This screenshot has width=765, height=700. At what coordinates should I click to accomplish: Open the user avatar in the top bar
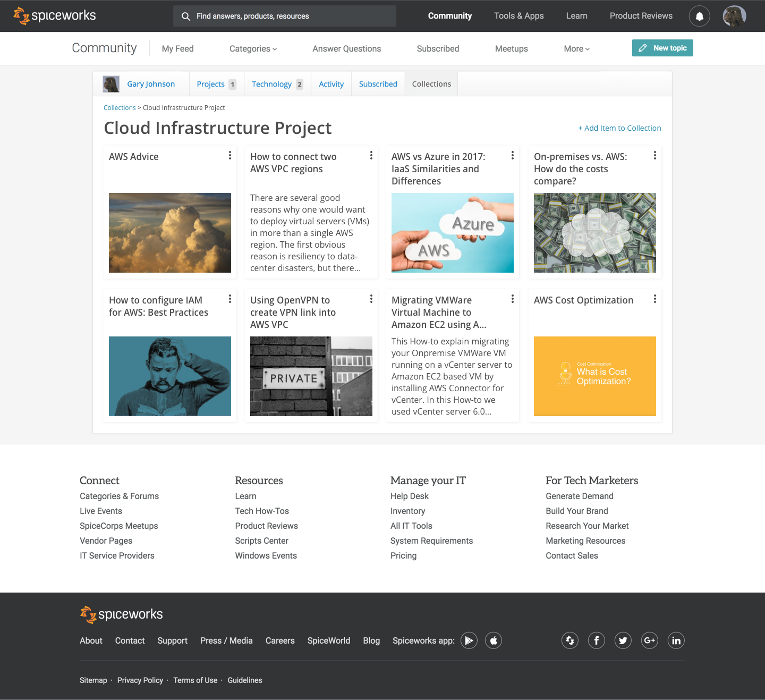(735, 16)
